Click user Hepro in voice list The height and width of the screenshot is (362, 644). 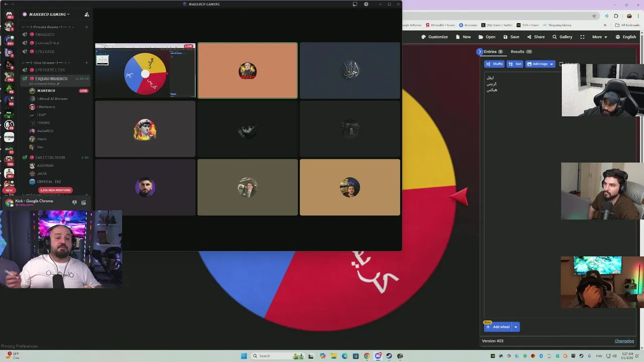42,139
